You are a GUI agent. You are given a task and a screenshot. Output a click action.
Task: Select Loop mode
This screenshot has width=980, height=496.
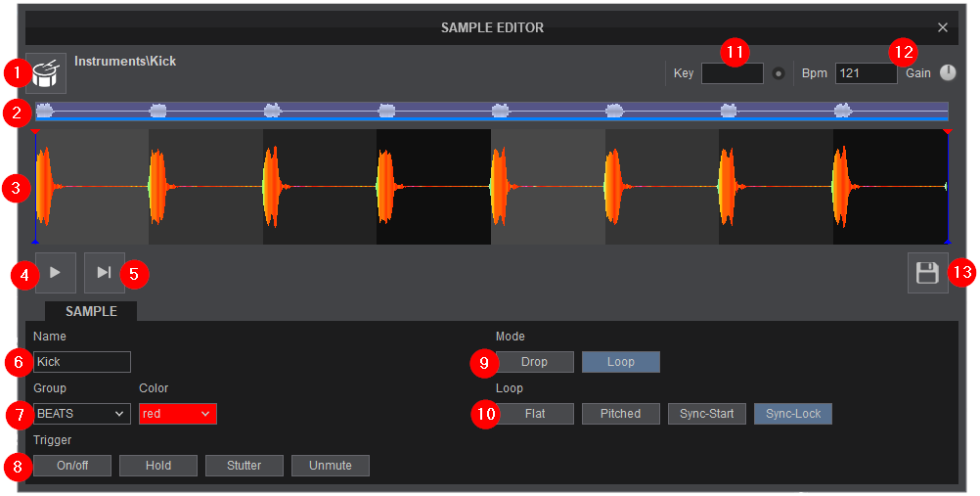[620, 362]
